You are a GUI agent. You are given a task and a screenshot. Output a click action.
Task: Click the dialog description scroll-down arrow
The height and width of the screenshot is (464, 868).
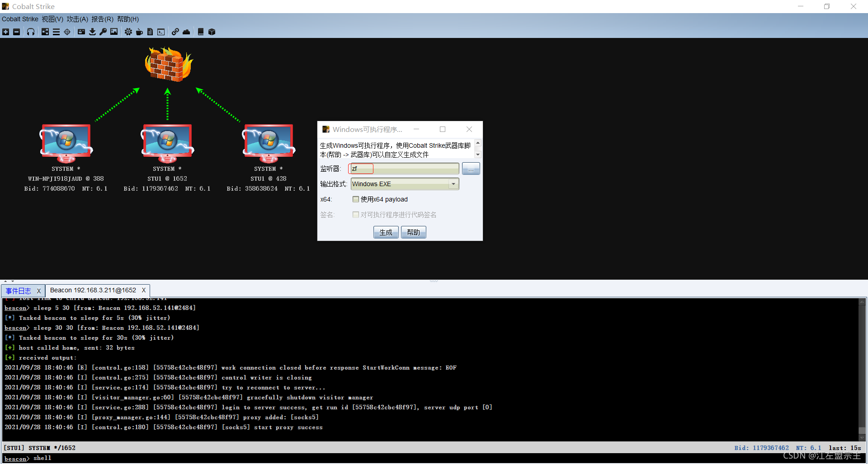click(x=478, y=155)
